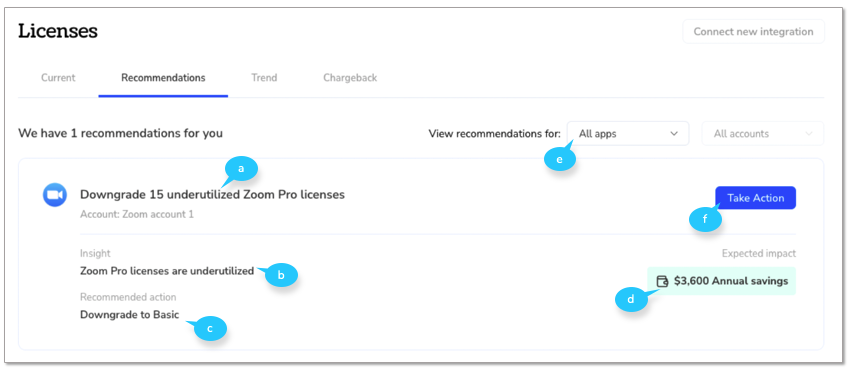The height and width of the screenshot is (368, 848).
Task: Click the $3,600 Annual savings badge
Action: [721, 281]
